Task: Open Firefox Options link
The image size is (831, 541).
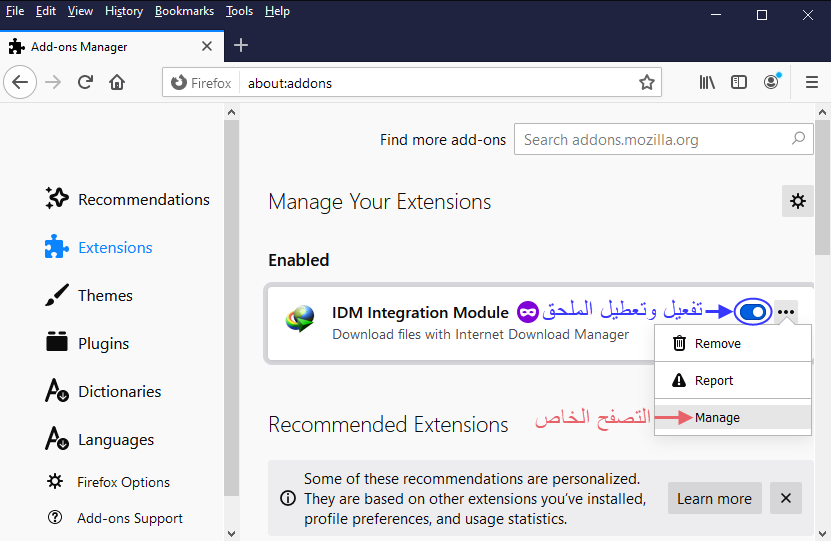Action: pos(109,482)
